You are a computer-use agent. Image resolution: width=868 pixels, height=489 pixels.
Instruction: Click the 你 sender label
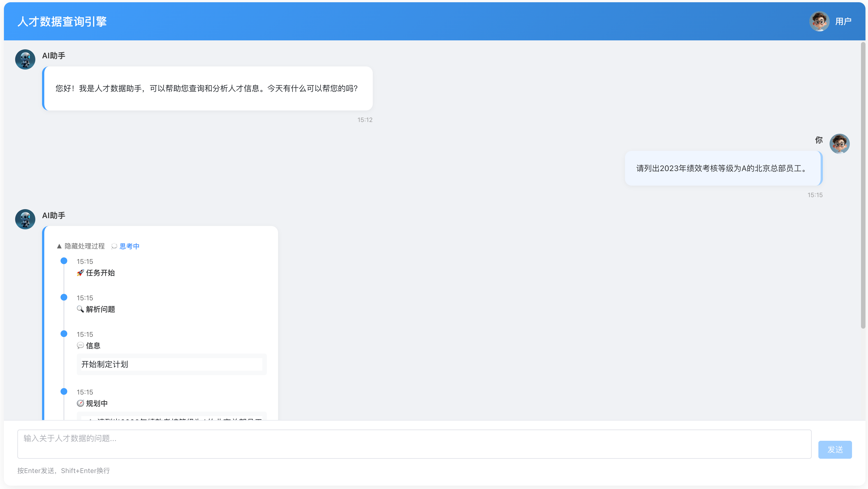[818, 140]
